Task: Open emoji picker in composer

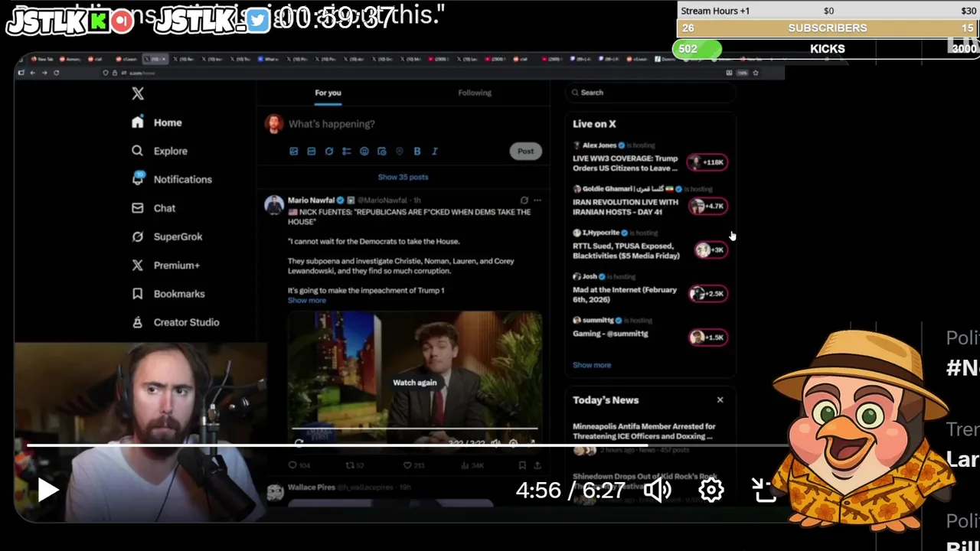Action: (364, 152)
